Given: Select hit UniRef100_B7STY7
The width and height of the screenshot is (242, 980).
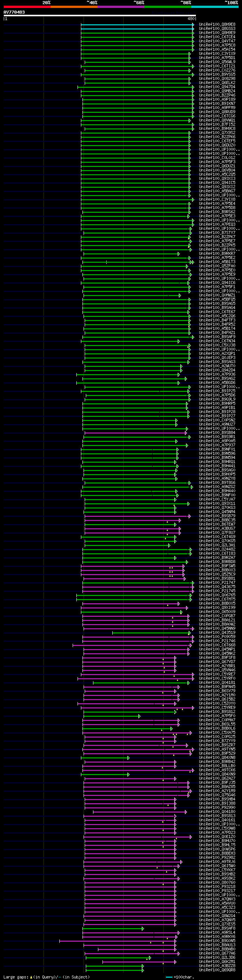Looking at the screenshot, I should tap(217, 233).
